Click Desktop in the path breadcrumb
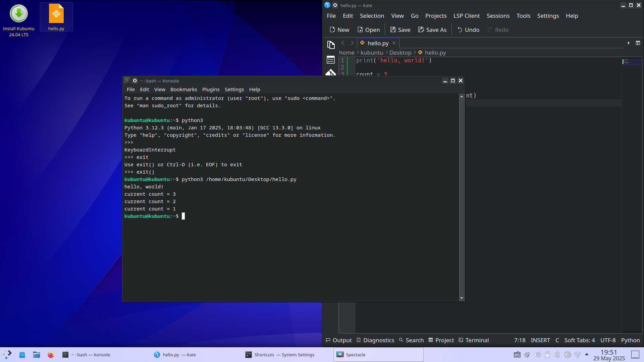Screen dimensions: 644x362 (400, 53)
